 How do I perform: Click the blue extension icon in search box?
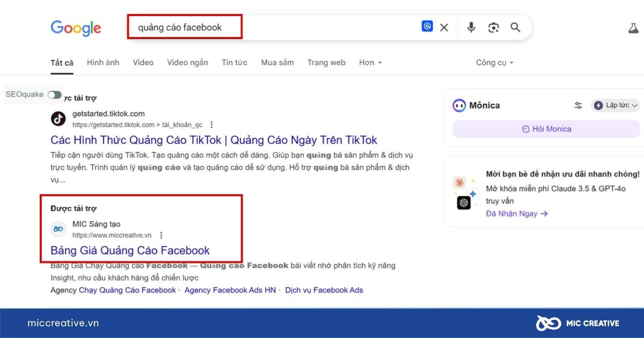click(x=427, y=26)
